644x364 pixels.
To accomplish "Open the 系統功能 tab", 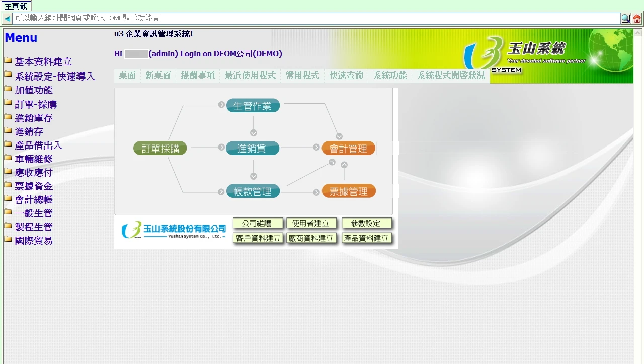I will tap(390, 76).
